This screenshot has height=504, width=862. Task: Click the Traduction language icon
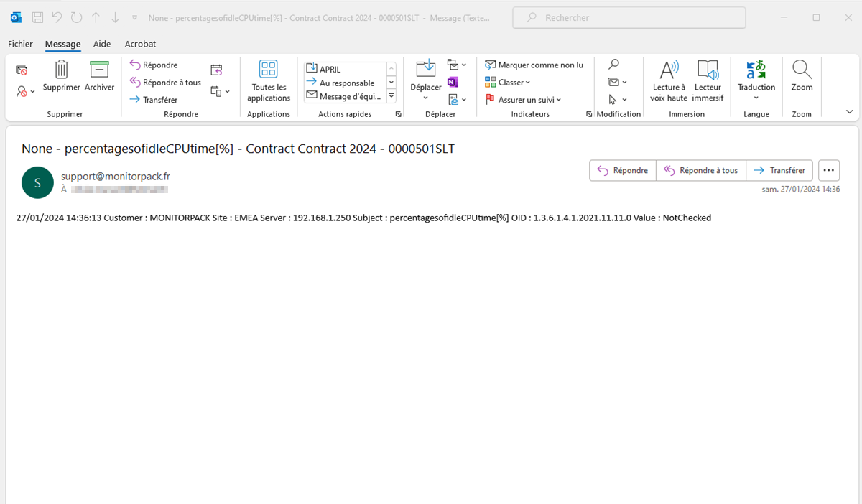(x=756, y=70)
